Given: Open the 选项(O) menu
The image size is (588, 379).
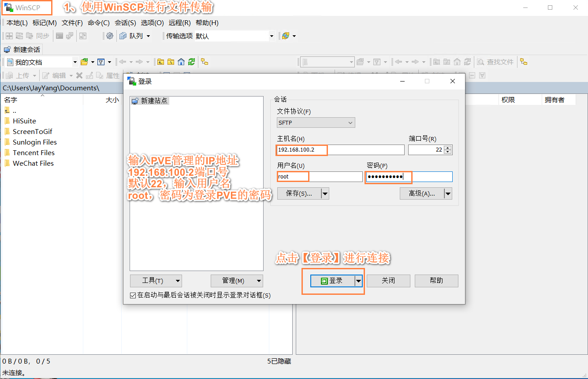Looking at the screenshot, I should [x=152, y=22].
